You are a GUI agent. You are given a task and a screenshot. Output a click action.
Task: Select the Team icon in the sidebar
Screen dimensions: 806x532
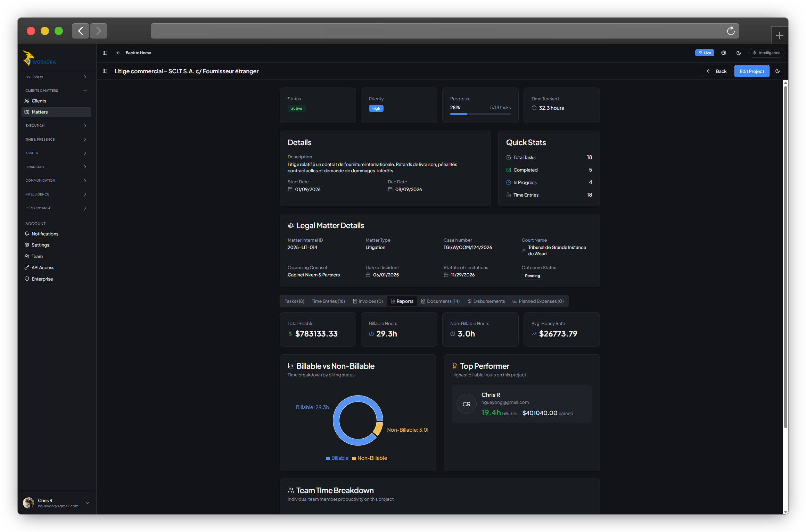click(x=27, y=256)
